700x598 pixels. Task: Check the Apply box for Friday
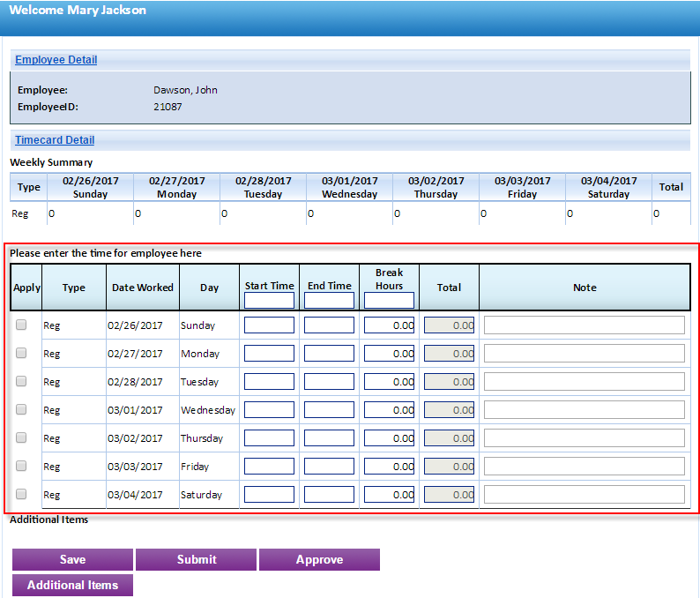21,466
